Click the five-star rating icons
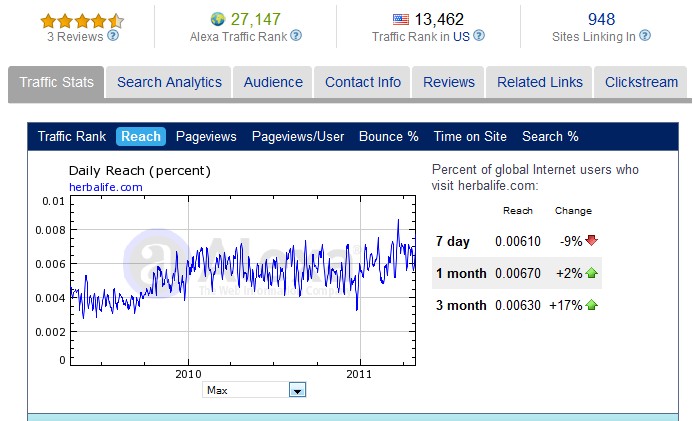 (x=82, y=21)
